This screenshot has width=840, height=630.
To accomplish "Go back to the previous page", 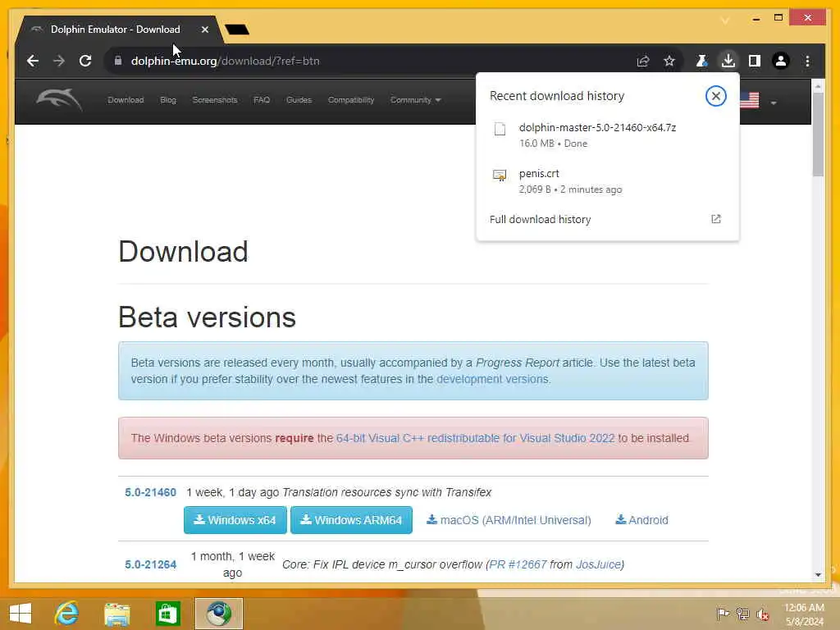I will pos(33,61).
